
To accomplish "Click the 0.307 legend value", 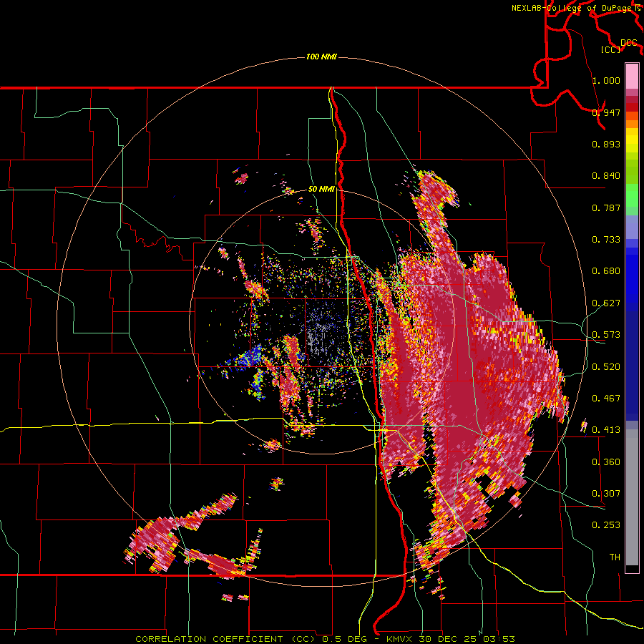I will 606,494.
